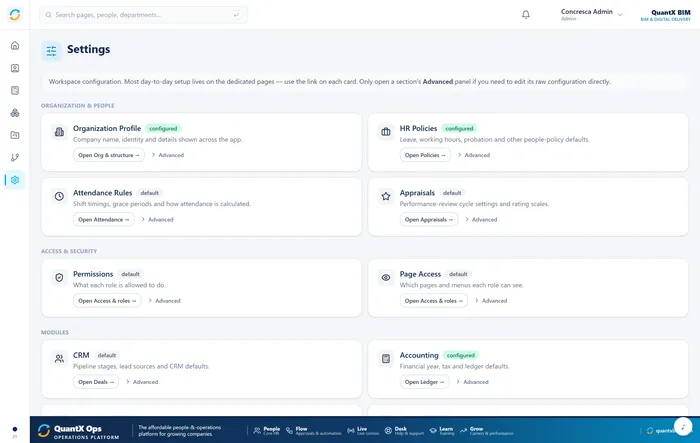
Task: Open notifications via the bell icon
Action: (x=526, y=15)
